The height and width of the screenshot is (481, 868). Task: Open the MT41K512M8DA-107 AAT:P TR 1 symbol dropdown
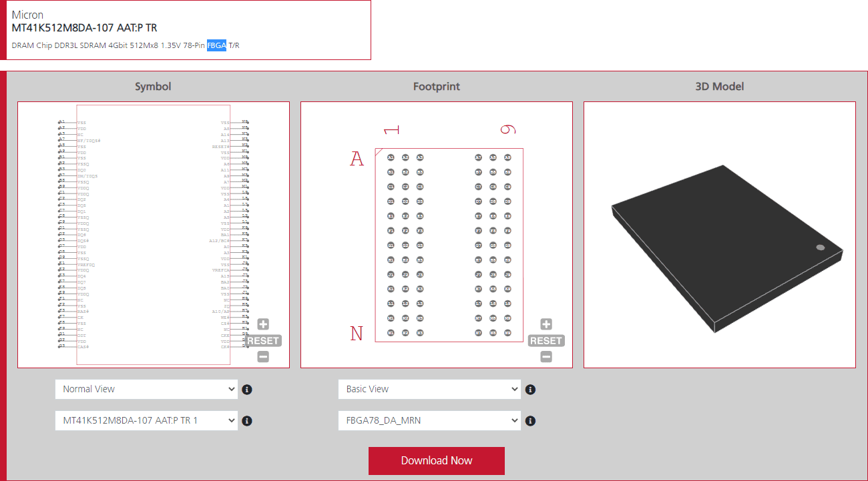[x=146, y=421]
